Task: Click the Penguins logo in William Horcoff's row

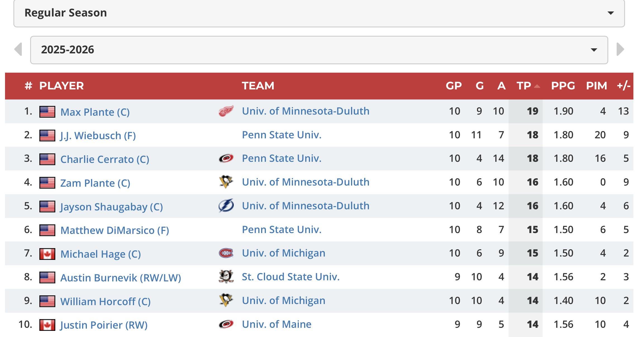Action: 226,300
